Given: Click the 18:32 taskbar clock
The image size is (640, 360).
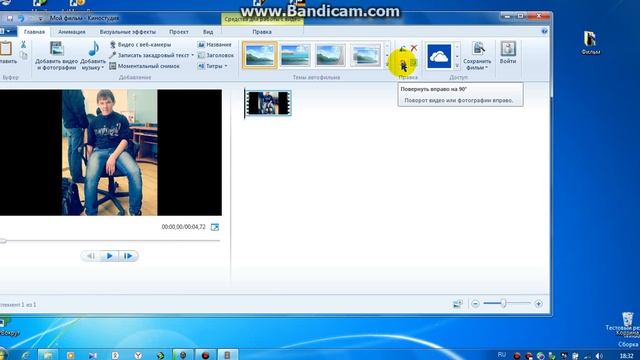Looking at the screenshot, I should point(626,356).
